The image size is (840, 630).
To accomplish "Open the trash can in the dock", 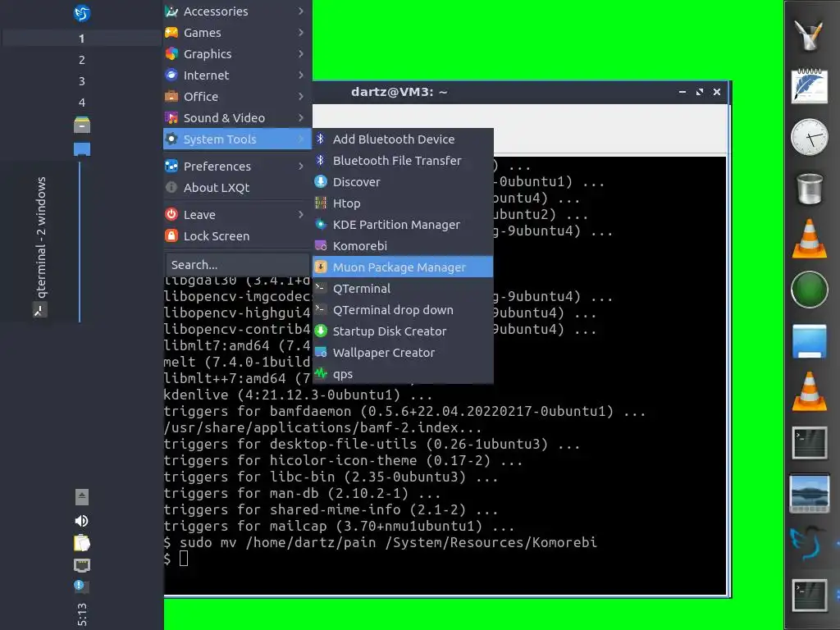I will coord(810,188).
